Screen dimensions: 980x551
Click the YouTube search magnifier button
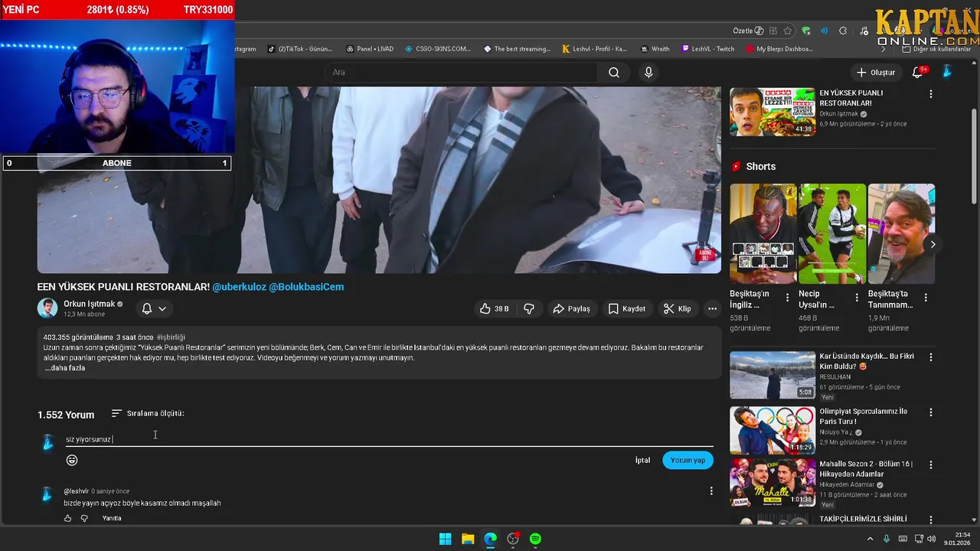pos(614,73)
